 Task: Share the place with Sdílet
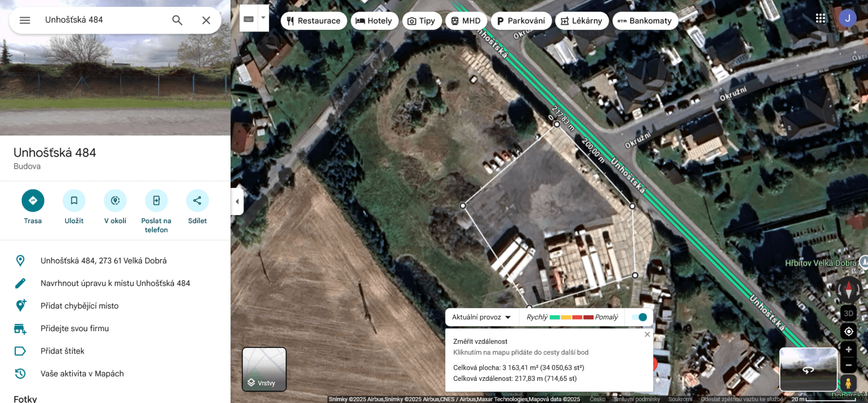coord(197,207)
